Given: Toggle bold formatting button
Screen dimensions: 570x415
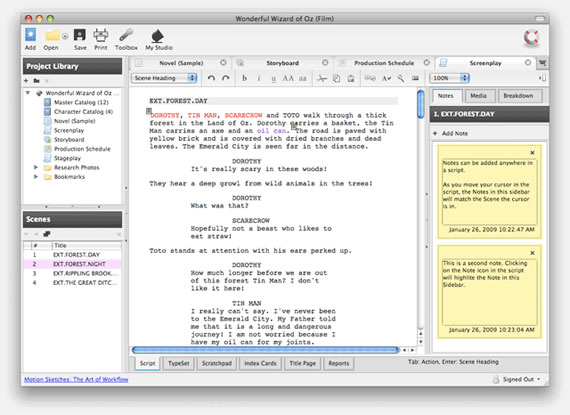Looking at the screenshot, I should (x=245, y=78).
